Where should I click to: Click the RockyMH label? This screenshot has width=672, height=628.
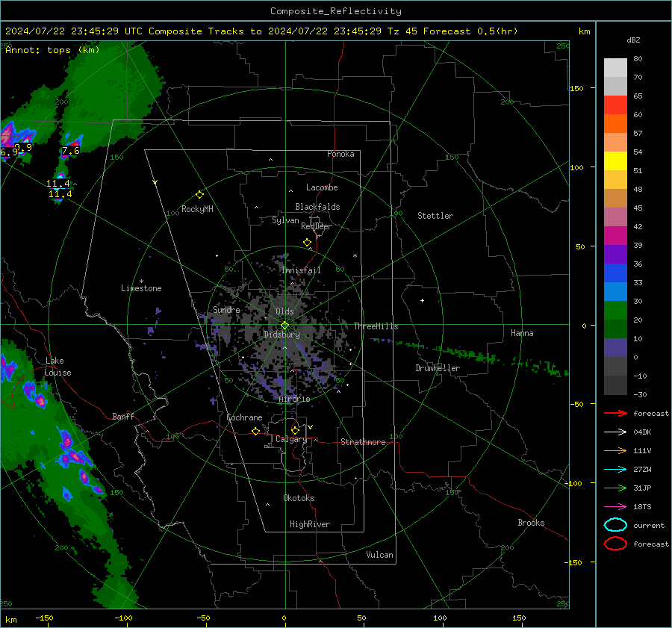(197, 209)
